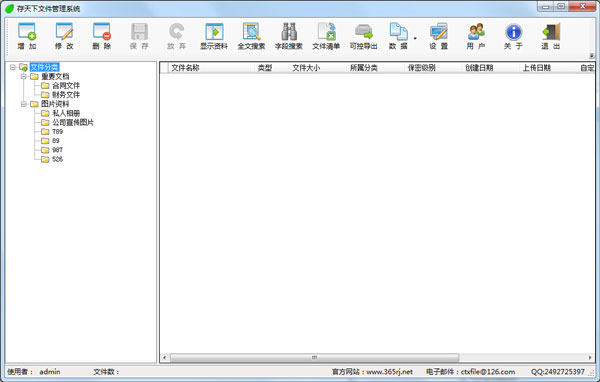Screen dimensions: 600x382
Task: Click the 增加 (Add) toolbar icon
Action: click(x=27, y=32)
